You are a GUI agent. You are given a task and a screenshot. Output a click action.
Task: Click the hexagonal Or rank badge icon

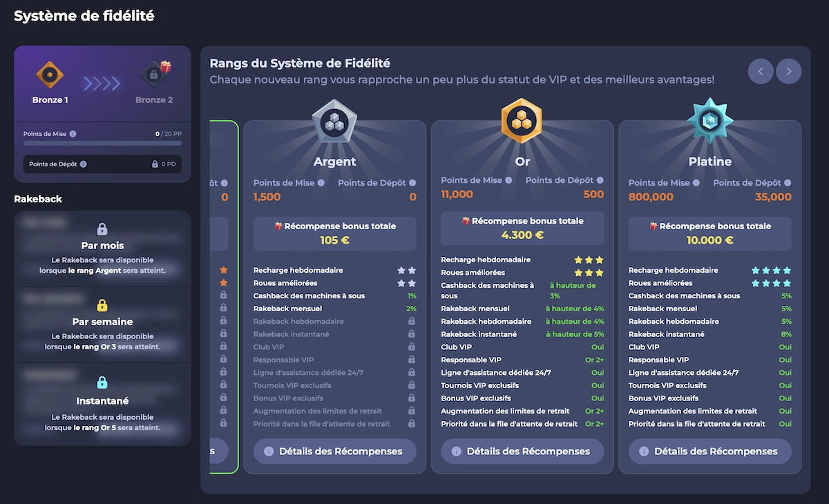click(x=522, y=122)
